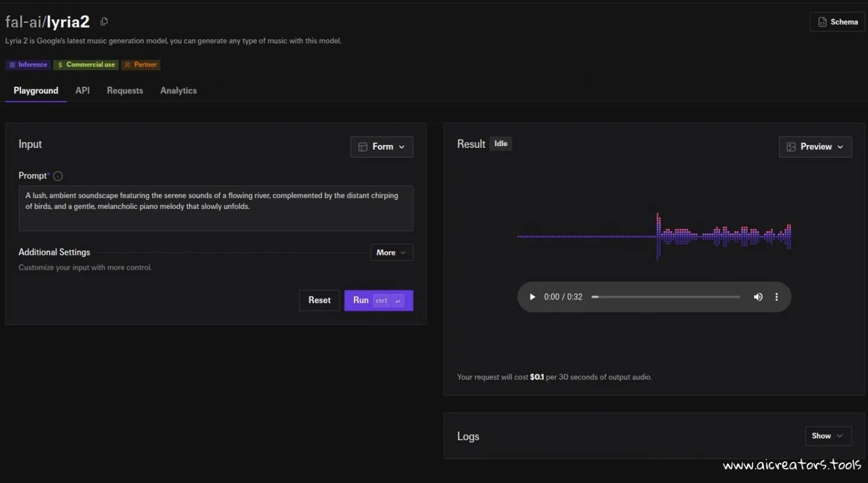Click the Inference tag badge

pos(28,65)
